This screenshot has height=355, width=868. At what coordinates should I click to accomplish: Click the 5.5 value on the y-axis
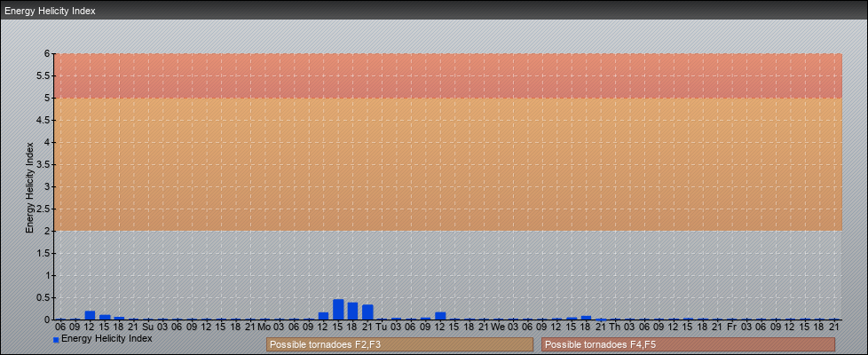[43, 75]
